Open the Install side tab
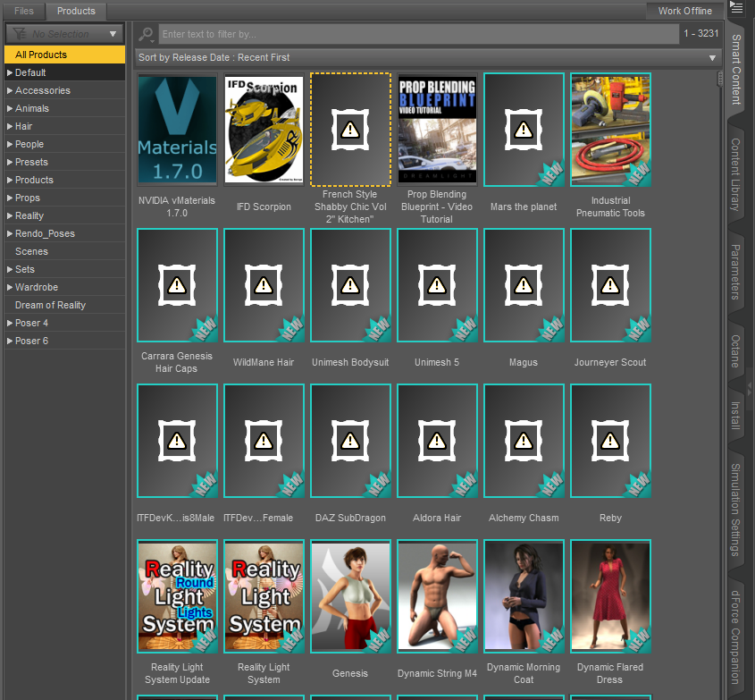This screenshot has width=755, height=700. pos(735,416)
